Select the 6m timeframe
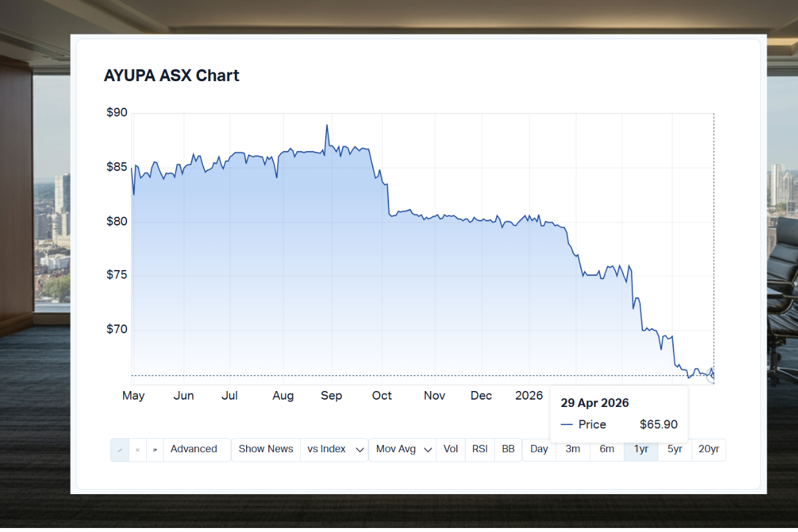 606,450
